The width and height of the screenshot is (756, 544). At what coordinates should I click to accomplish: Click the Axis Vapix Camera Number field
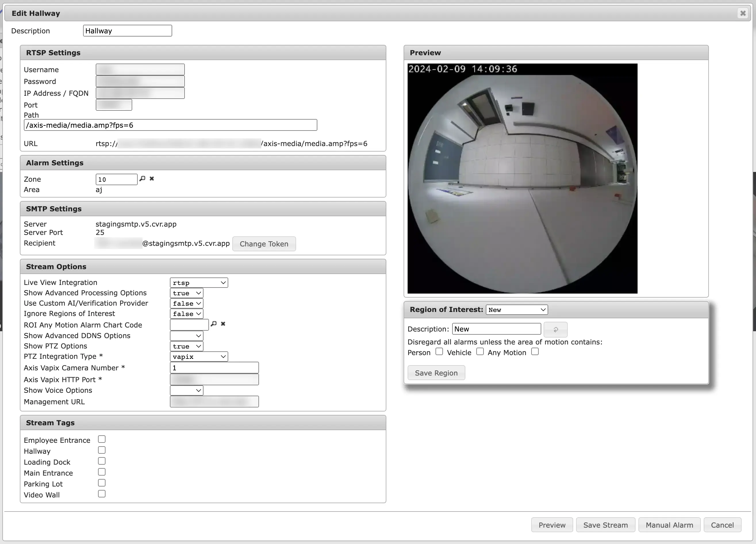point(214,368)
